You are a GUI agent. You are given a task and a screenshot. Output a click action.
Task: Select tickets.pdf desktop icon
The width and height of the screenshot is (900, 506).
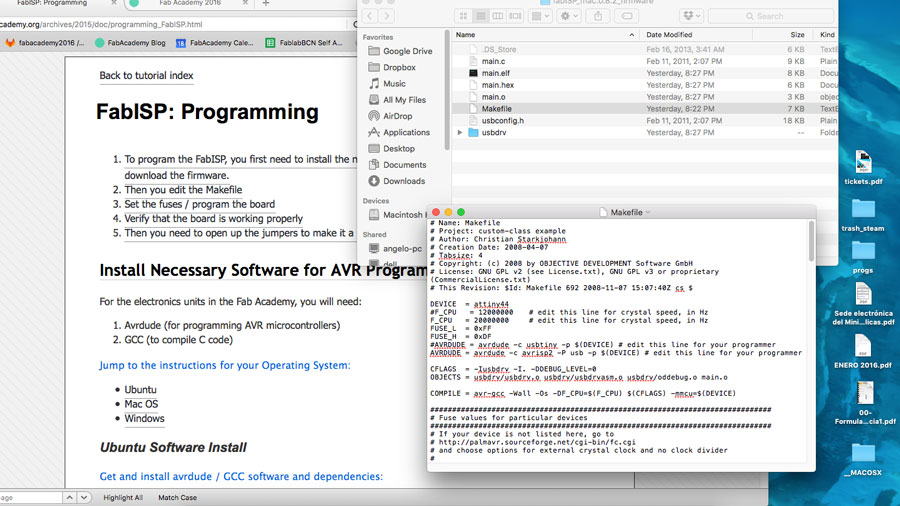(x=863, y=167)
